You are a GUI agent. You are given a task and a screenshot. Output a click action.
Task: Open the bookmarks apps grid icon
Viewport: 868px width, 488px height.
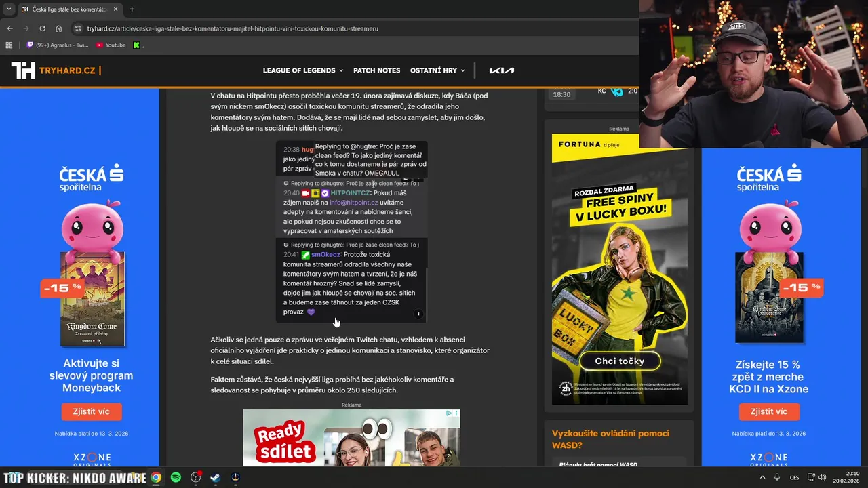(x=9, y=45)
